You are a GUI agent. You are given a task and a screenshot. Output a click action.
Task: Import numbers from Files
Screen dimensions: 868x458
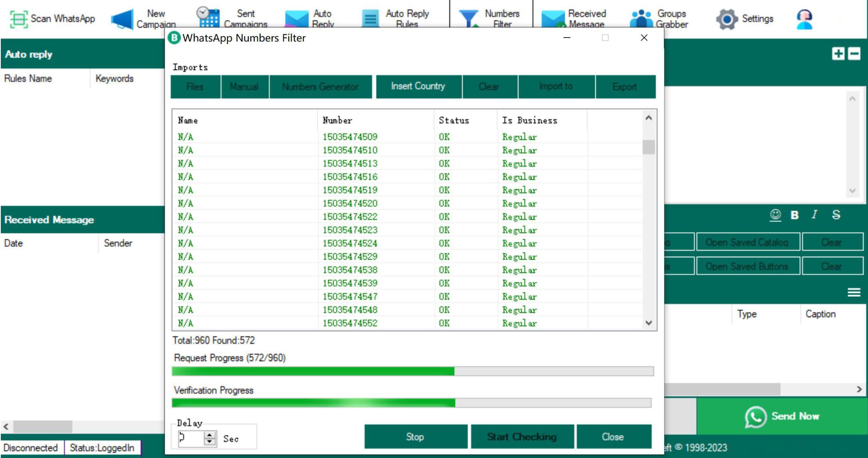pos(195,87)
